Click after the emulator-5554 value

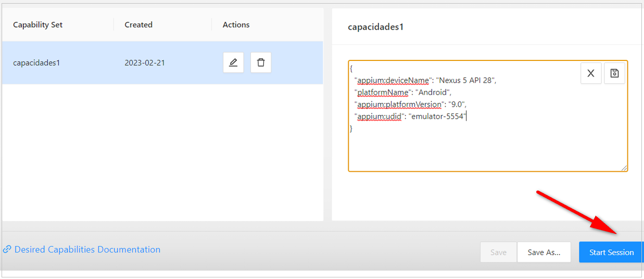pos(467,116)
